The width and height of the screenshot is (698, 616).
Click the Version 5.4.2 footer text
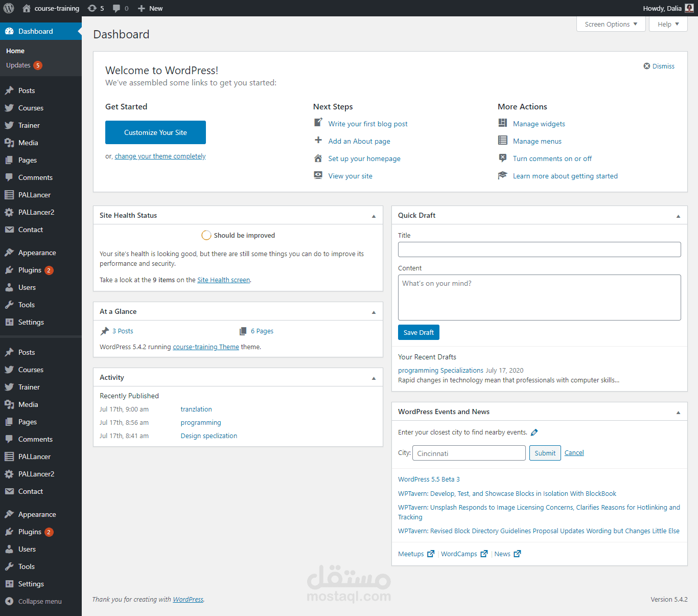tap(669, 600)
